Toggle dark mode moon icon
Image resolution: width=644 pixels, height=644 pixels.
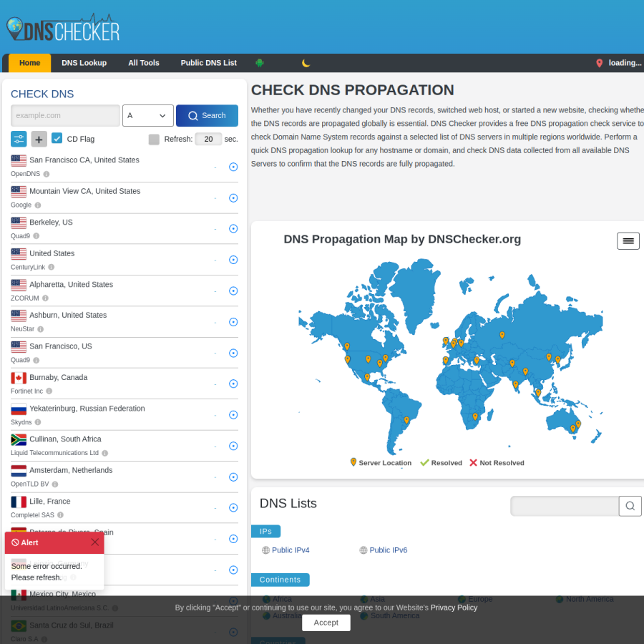(306, 63)
